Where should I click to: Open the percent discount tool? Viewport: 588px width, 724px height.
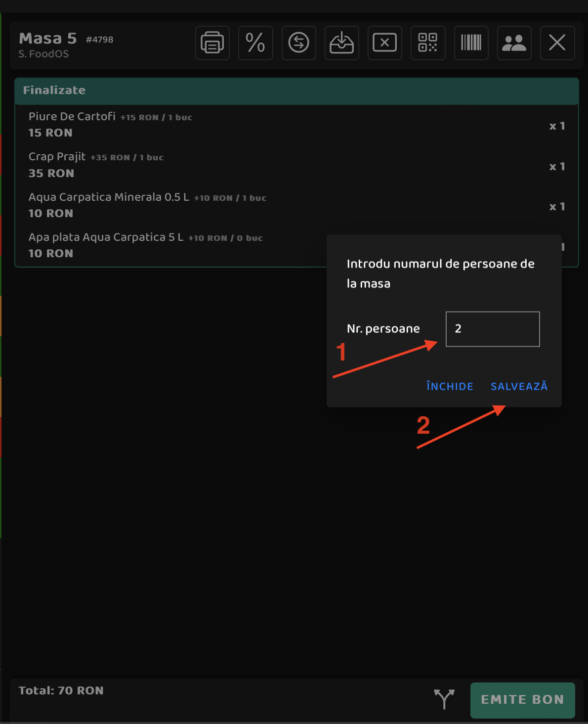click(x=255, y=43)
